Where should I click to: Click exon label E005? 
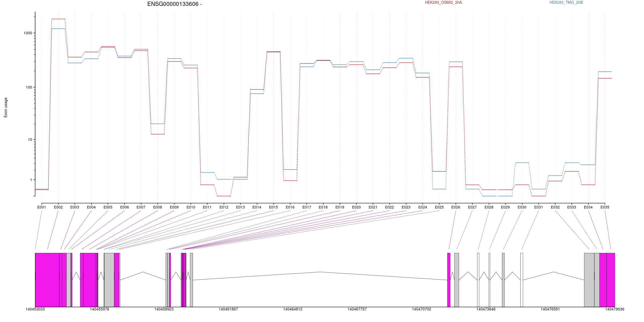click(x=108, y=207)
